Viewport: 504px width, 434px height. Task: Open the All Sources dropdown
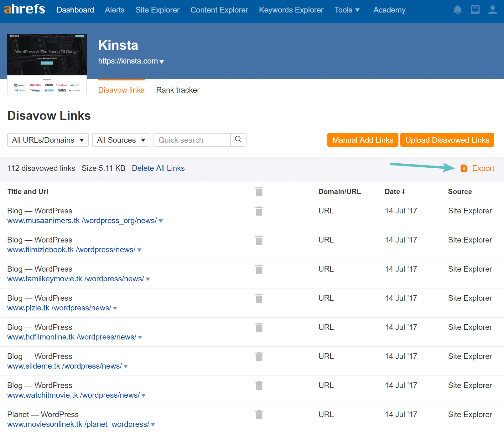pos(121,140)
